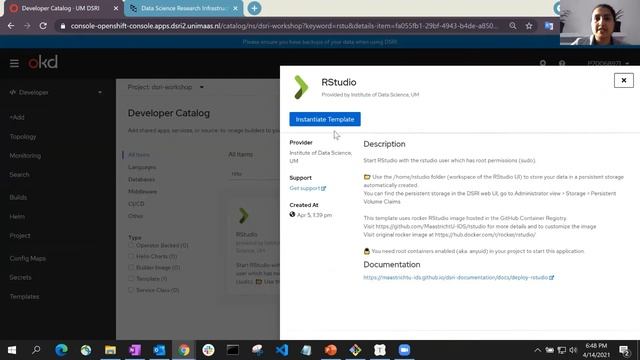Open Outlook from the taskbar
This screenshot has height=360, width=640.
tap(159, 350)
